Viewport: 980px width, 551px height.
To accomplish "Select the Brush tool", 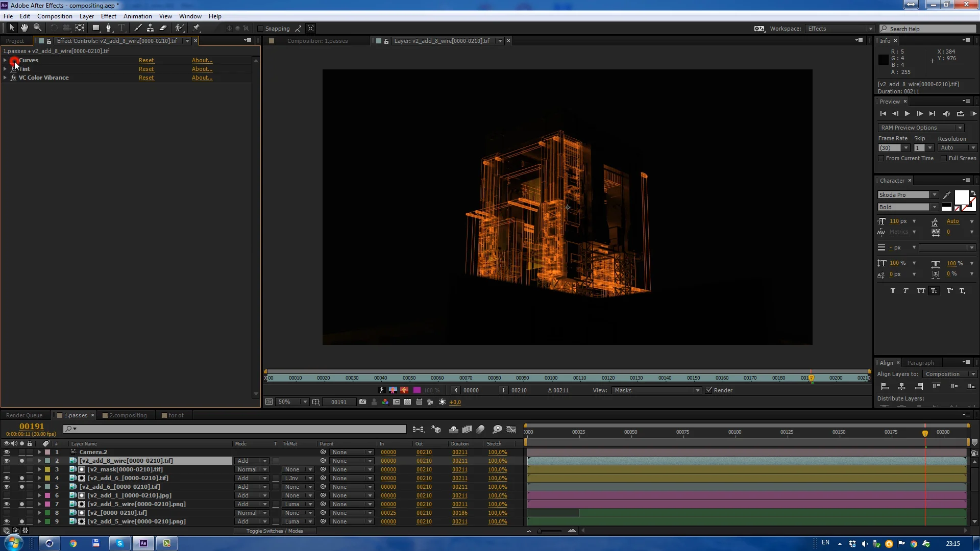I will point(138,28).
